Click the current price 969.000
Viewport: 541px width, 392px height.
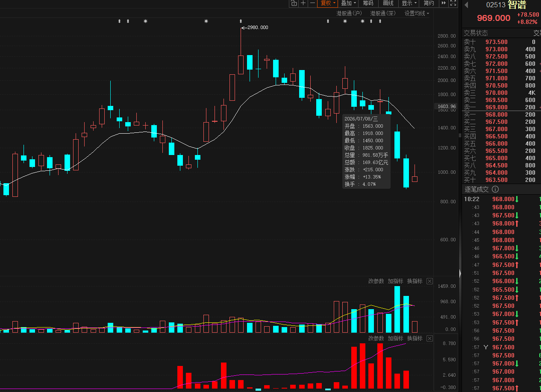(494, 18)
